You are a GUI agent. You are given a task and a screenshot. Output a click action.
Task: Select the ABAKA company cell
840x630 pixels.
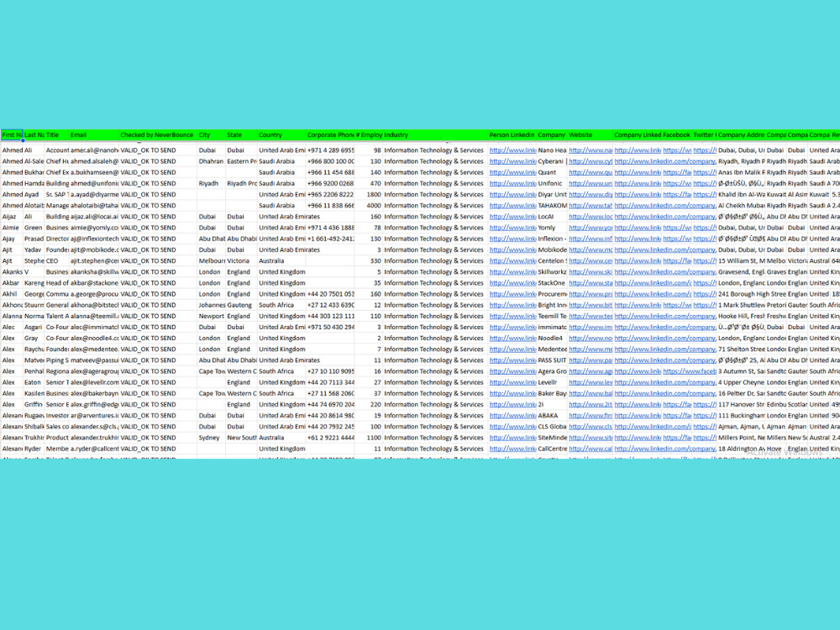[553, 416]
